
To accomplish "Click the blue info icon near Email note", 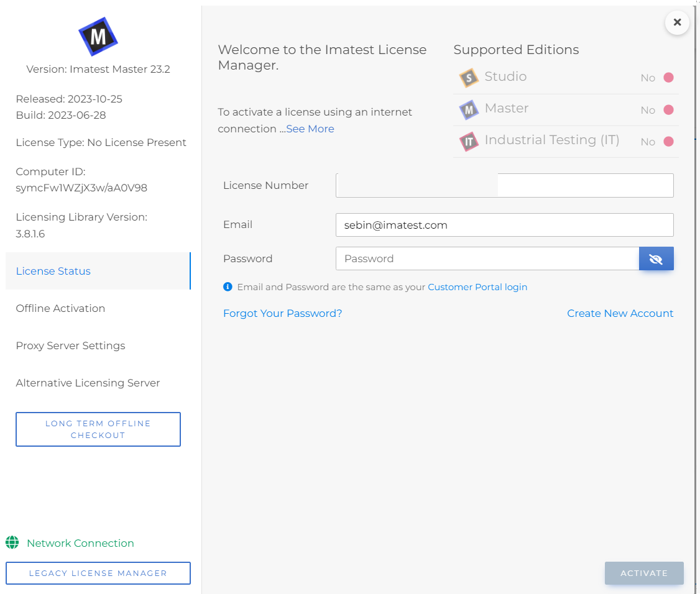I will 228,286.
